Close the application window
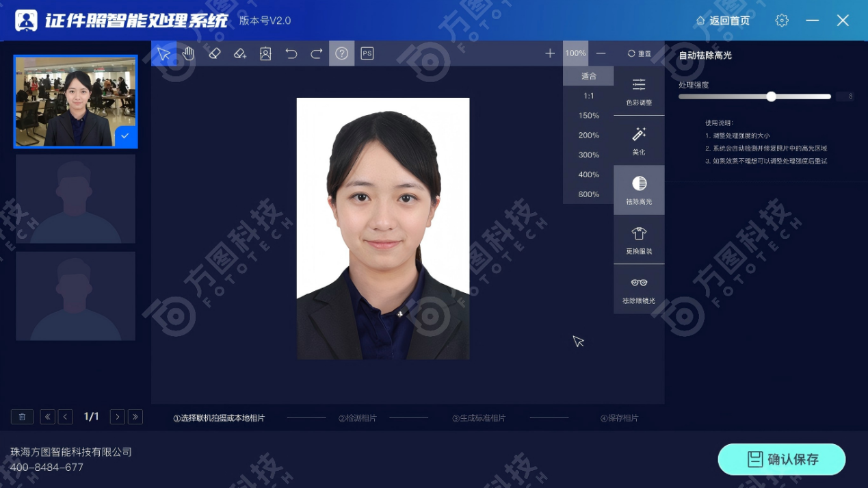 coord(843,21)
